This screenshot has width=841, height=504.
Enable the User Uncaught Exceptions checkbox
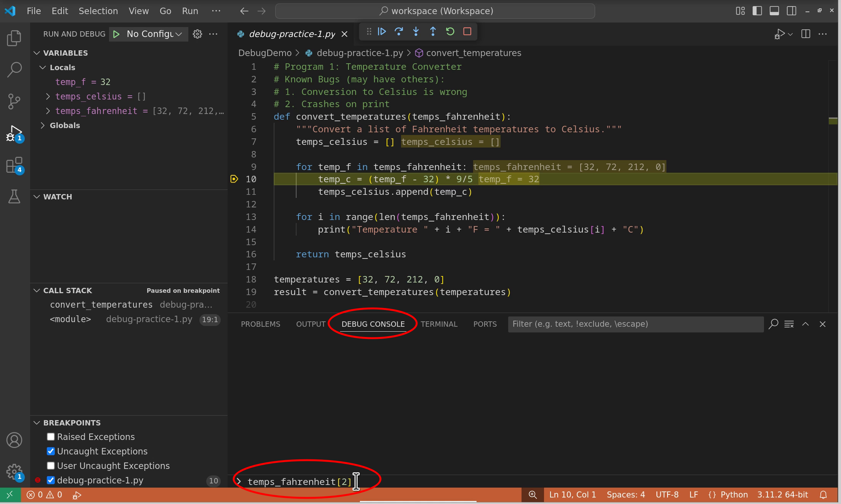pyautogui.click(x=51, y=465)
